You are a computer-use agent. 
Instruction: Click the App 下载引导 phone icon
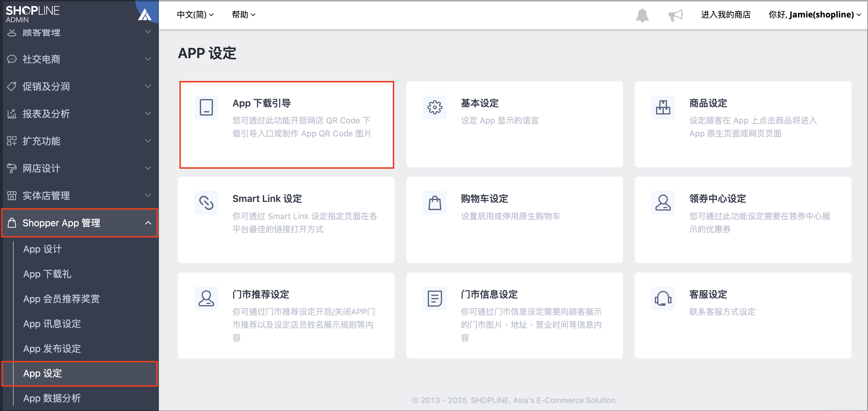click(206, 108)
